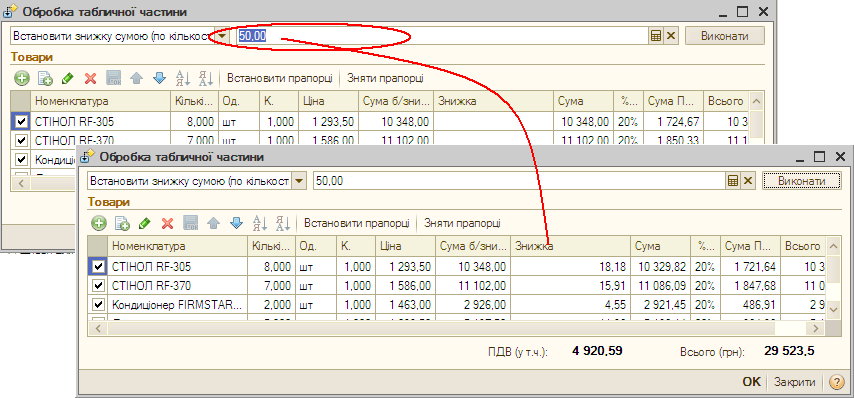Image resolution: width=854 pixels, height=398 pixels.
Task: Uncheck Кондиціонер FIRMSTAR row in front window
Action: click(98, 304)
